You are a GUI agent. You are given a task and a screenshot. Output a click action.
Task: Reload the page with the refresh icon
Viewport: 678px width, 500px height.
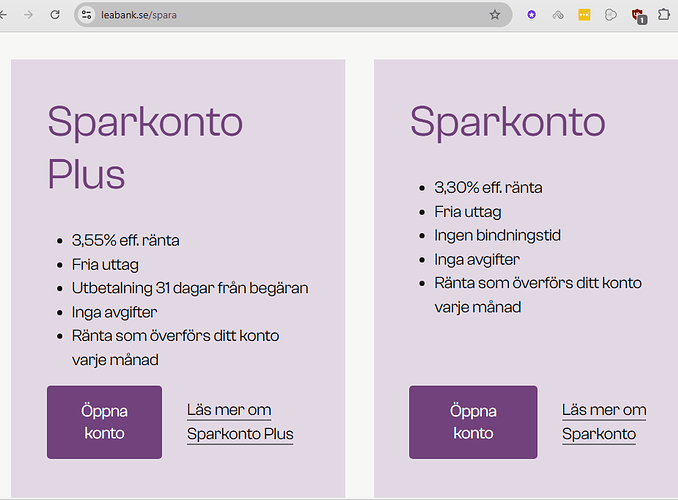pyautogui.click(x=55, y=15)
